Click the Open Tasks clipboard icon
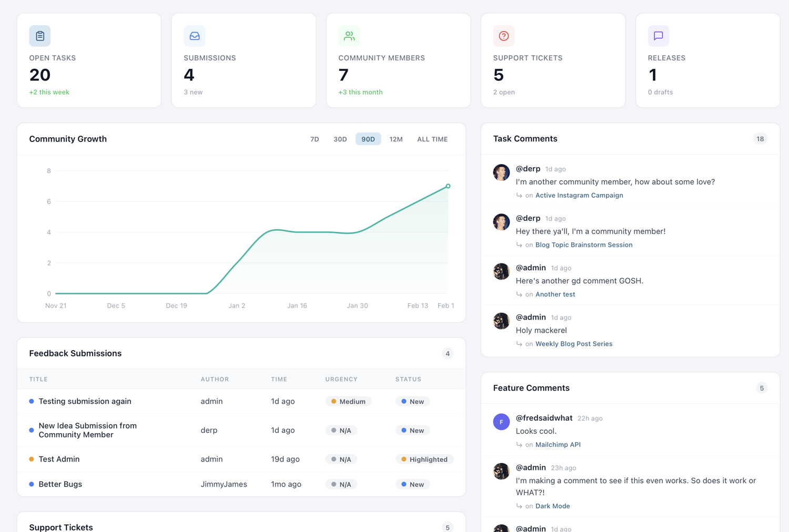The height and width of the screenshot is (532, 789). (39, 36)
